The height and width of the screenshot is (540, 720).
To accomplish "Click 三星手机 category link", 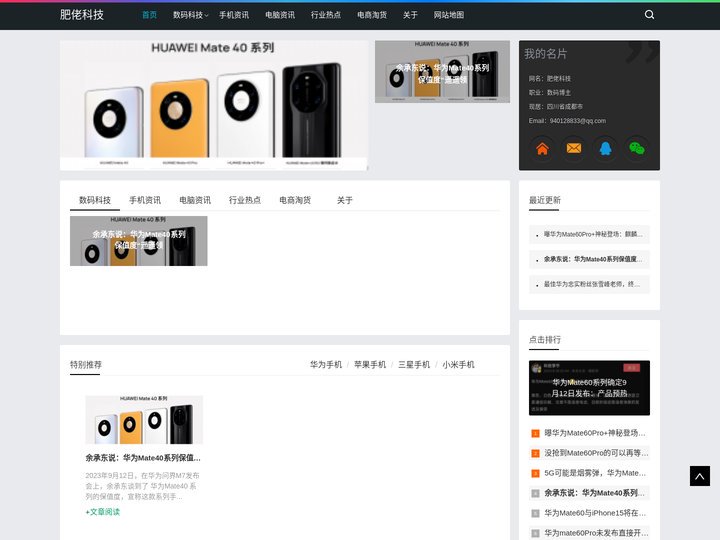I will click(414, 365).
